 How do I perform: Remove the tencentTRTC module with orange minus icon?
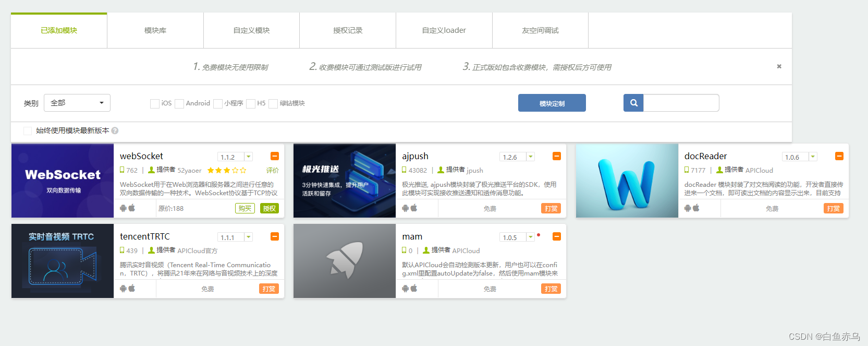coord(275,236)
